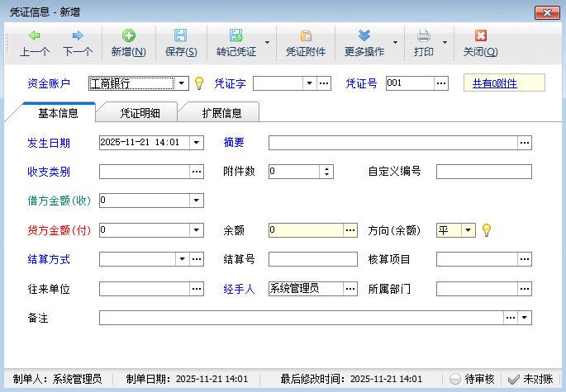
Task: Open the 发生日期 date dropdown
Action: (x=196, y=143)
